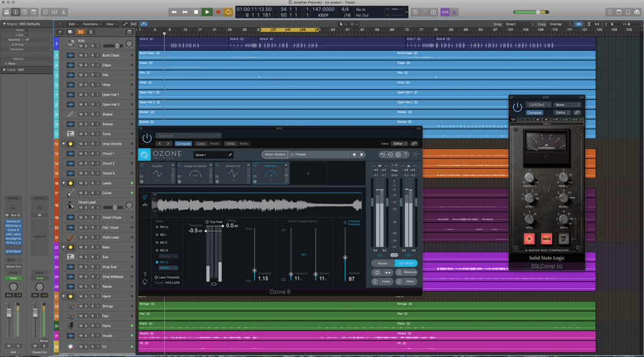Start playback with the green Play button
The width and height of the screenshot is (644, 357).
click(x=207, y=12)
